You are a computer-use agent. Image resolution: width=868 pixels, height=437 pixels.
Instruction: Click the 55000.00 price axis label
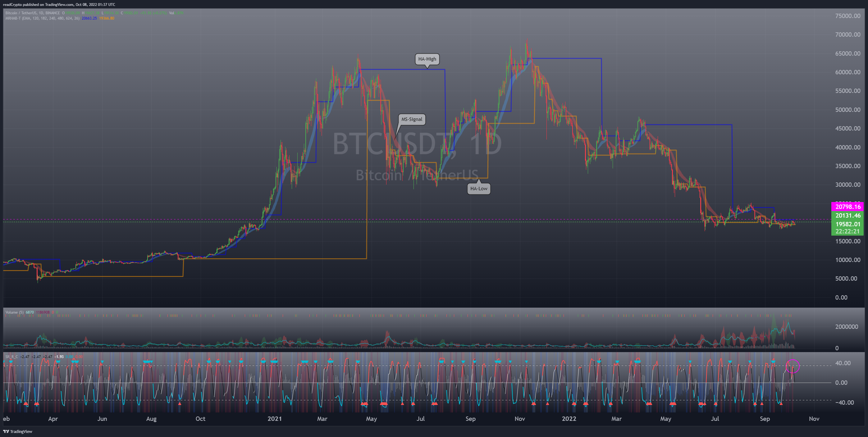pos(848,91)
